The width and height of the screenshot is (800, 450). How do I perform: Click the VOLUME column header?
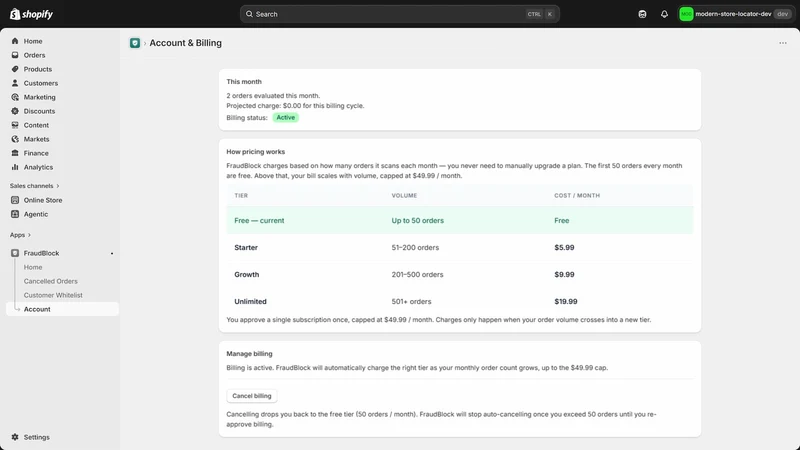pyautogui.click(x=404, y=195)
